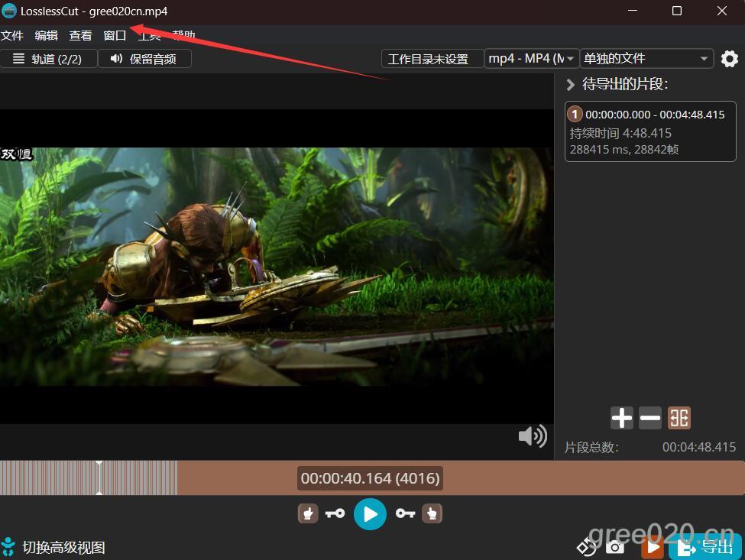The image size is (745, 560).
Task: Open the 编辑 menu
Action: point(46,35)
